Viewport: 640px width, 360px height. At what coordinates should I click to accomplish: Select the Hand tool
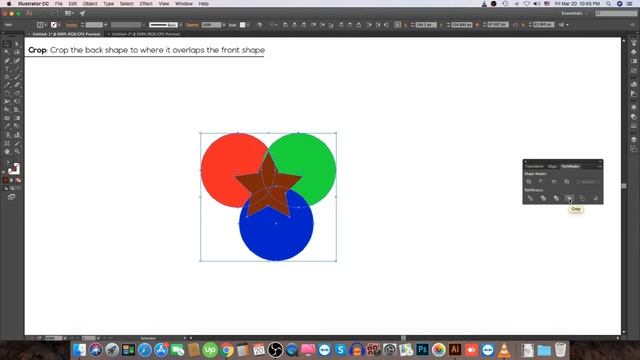(x=7, y=151)
